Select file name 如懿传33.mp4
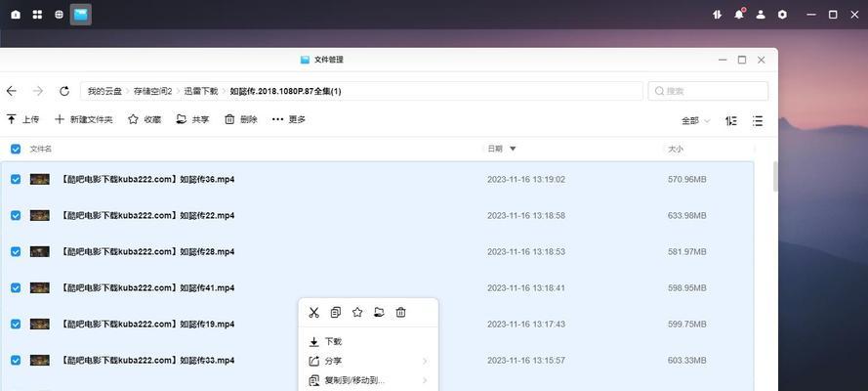This screenshot has width=868, height=391. click(147, 360)
